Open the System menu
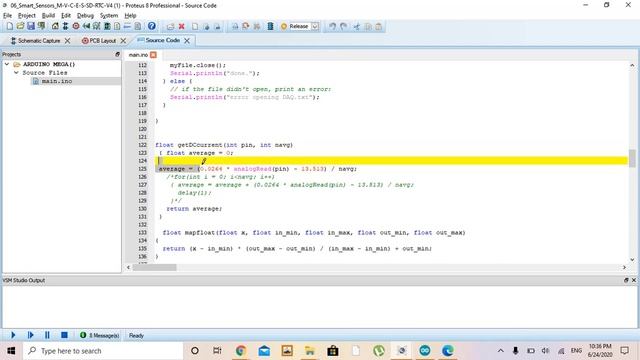This screenshot has width=640, height=360. pyautogui.click(x=109, y=16)
